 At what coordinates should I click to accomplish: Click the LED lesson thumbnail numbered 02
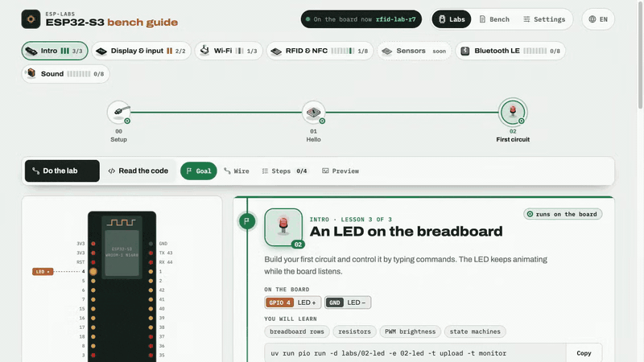283,228
